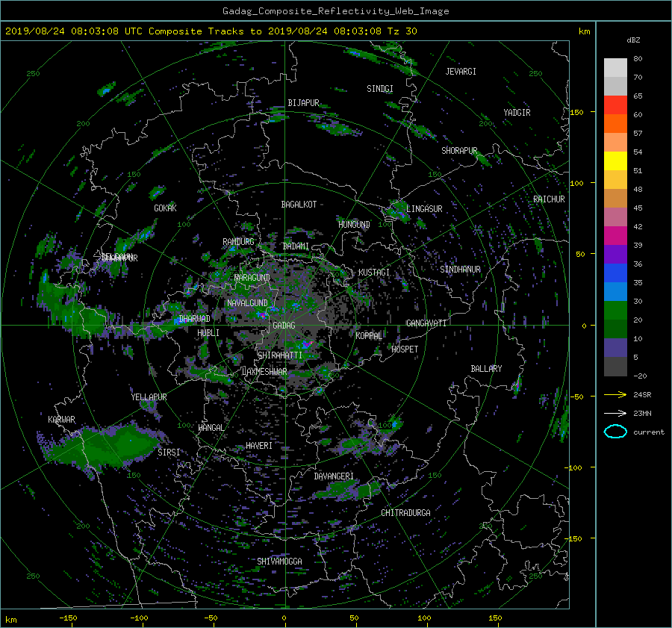This screenshot has width=672, height=628.
Task: Click the RAMDURG city label
Action: [238, 242]
